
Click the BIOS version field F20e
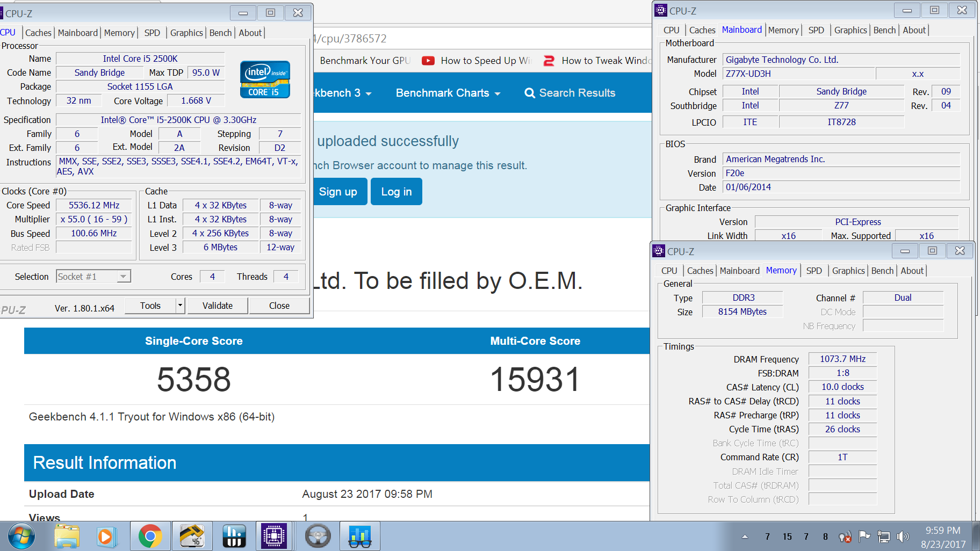point(841,173)
